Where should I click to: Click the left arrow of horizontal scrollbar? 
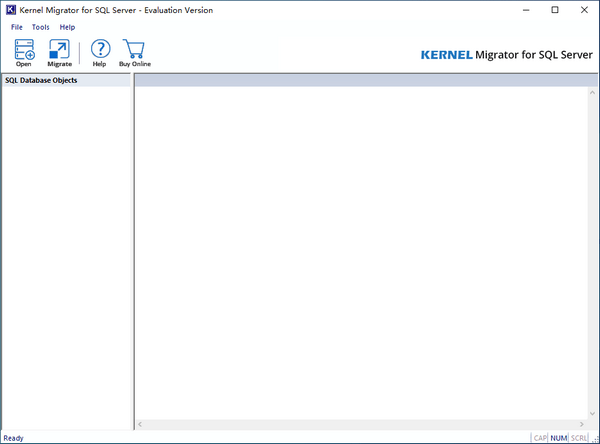pyautogui.click(x=140, y=425)
